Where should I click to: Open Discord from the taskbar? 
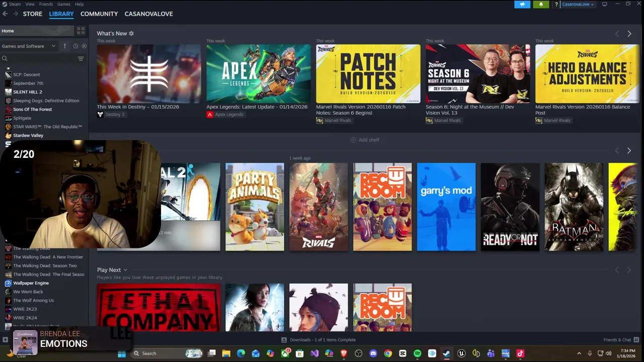(373, 353)
